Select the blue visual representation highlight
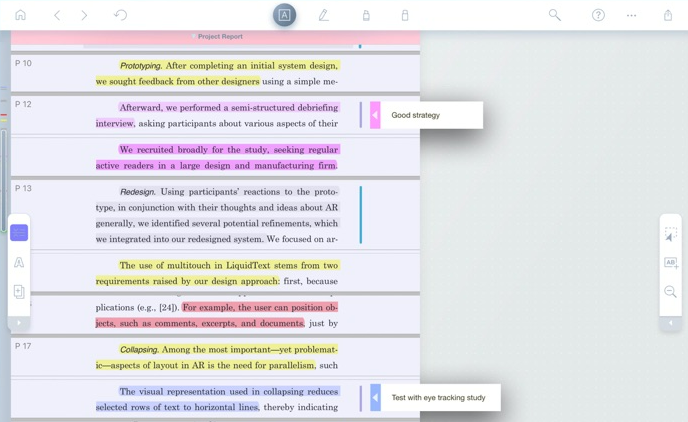Viewport: 688px width, 422px height. click(x=218, y=399)
